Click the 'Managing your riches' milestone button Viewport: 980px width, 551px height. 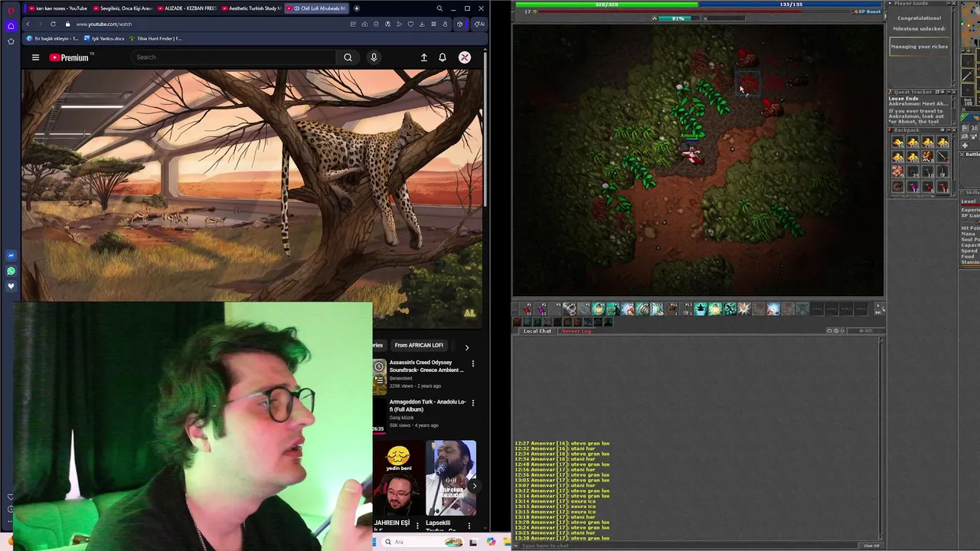(920, 47)
